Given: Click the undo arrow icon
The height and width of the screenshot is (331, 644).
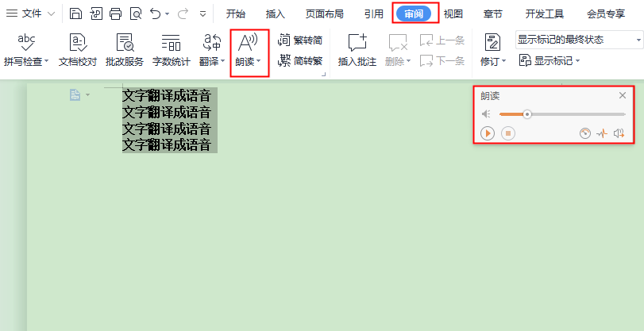Looking at the screenshot, I should pos(156,13).
